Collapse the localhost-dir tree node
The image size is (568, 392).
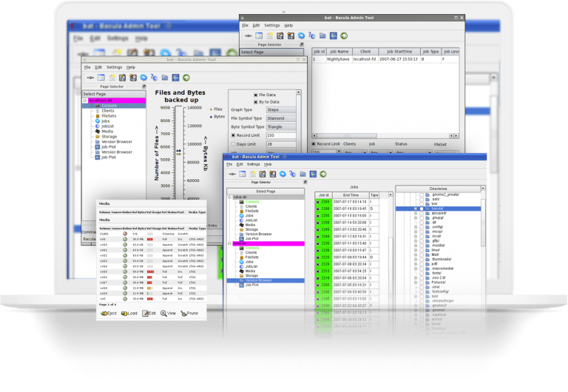tap(85, 101)
